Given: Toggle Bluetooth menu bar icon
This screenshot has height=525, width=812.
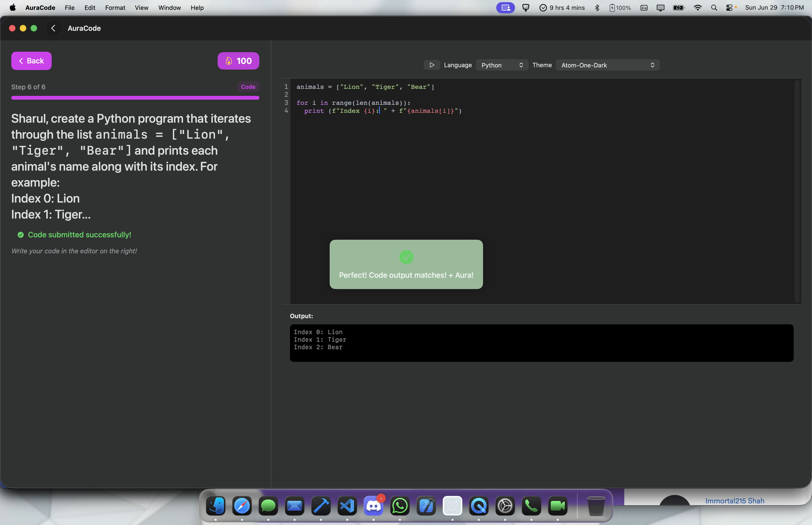Looking at the screenshot, I should pos(597,8).
